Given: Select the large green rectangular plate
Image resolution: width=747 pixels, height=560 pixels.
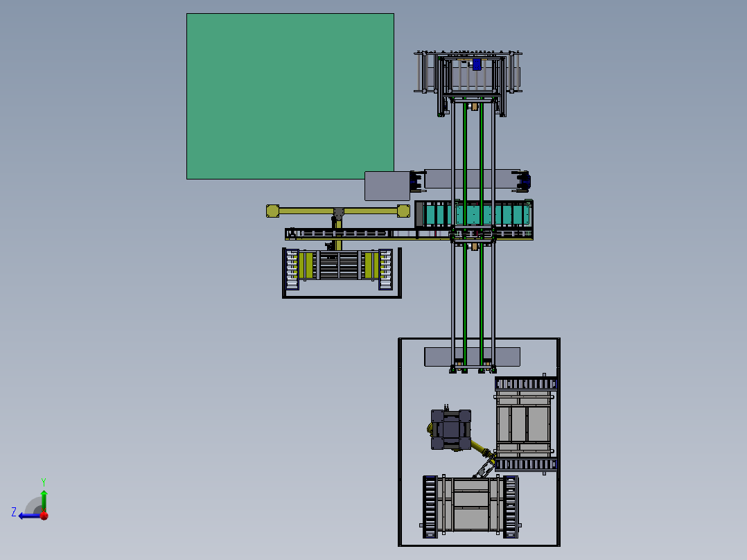Looking at the screenshot, I should [x=290, y=96].
